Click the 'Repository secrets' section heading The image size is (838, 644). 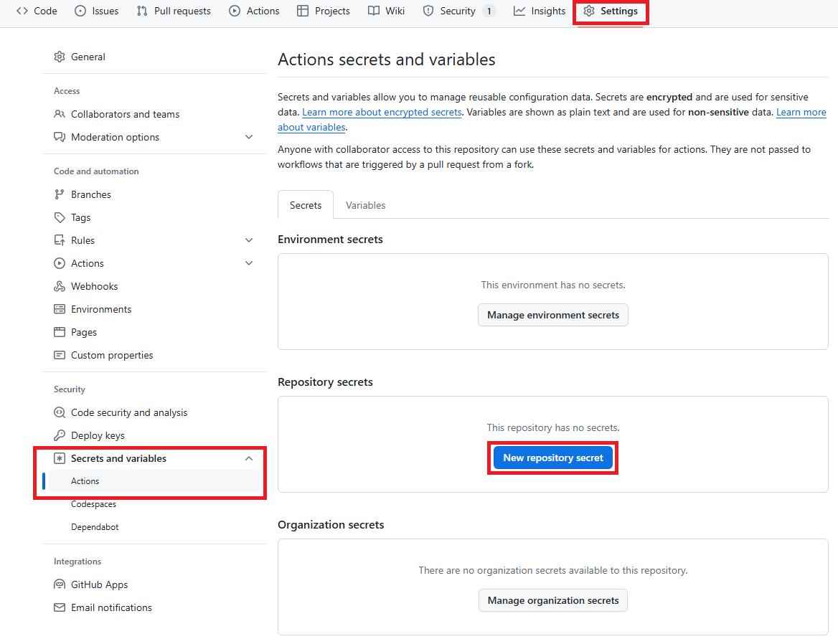(326, 382)
